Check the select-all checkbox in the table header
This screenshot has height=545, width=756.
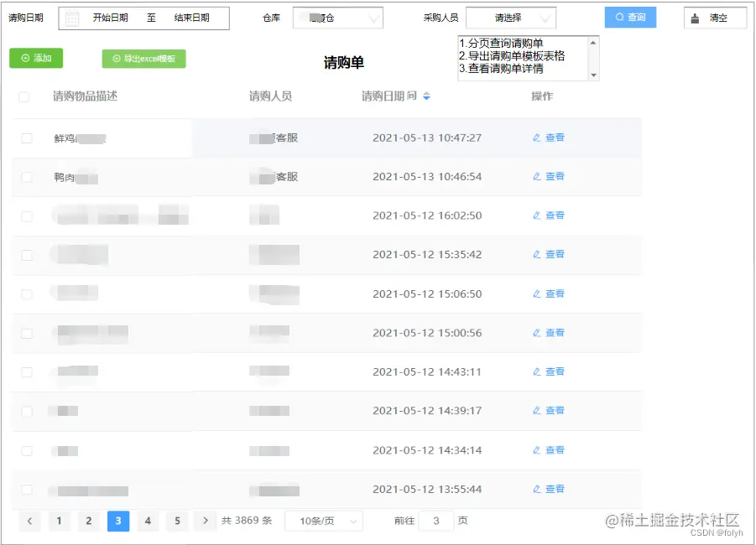(x=23, y=96)
